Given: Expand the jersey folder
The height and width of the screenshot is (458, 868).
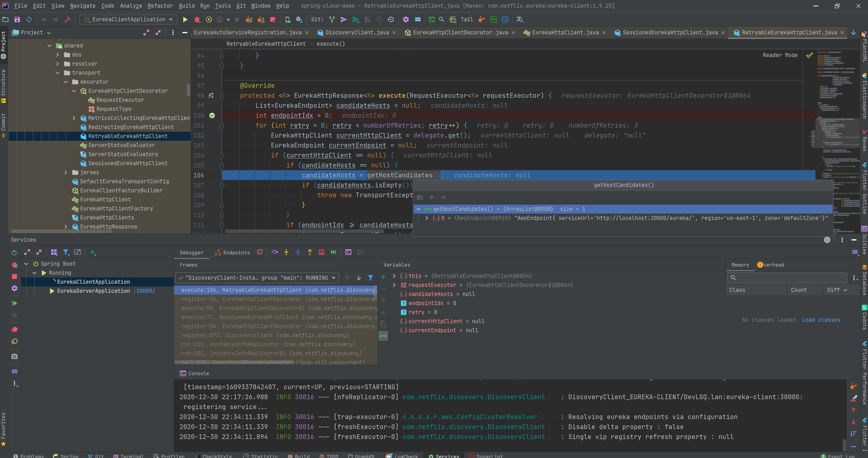Looking at the screenshot, I should click(66, 172).
